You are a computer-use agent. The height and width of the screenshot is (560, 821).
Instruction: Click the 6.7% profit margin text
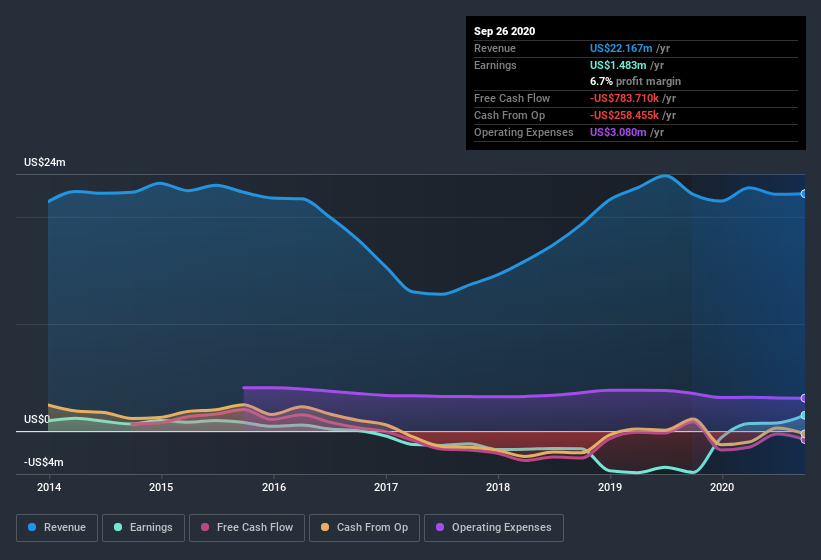(635, 81)
